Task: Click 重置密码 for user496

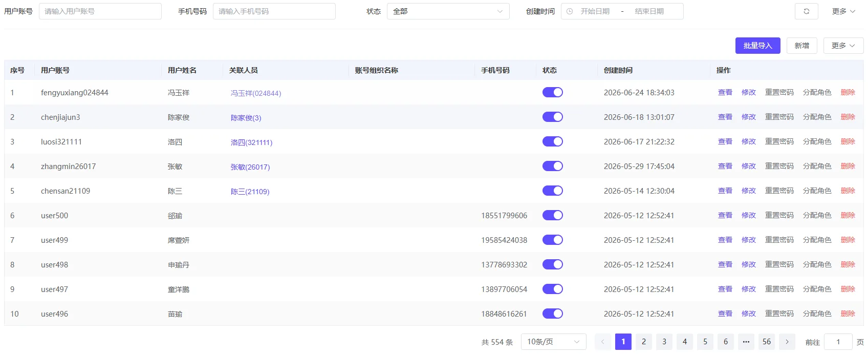Action: (779, 314)
